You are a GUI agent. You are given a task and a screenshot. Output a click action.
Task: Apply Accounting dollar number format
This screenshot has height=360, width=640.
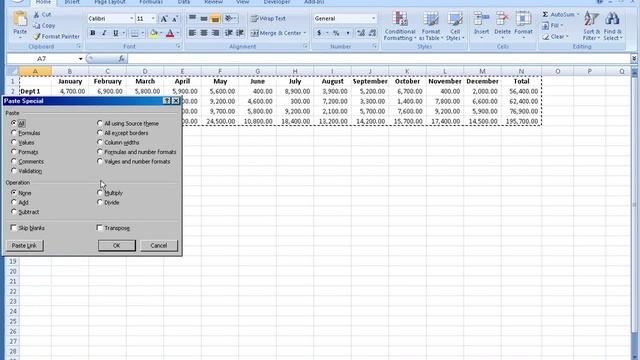pos(319,33)
